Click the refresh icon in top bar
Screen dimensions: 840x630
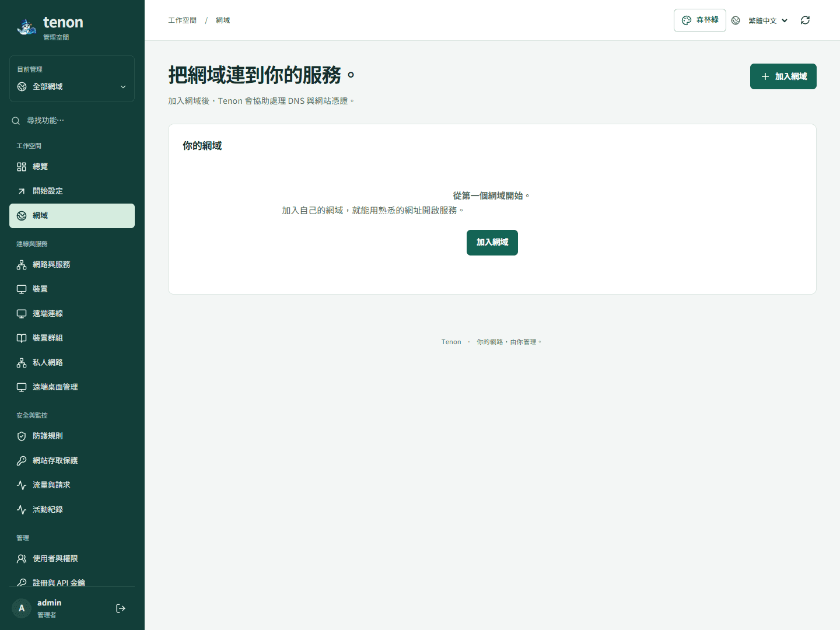(806, 20)
